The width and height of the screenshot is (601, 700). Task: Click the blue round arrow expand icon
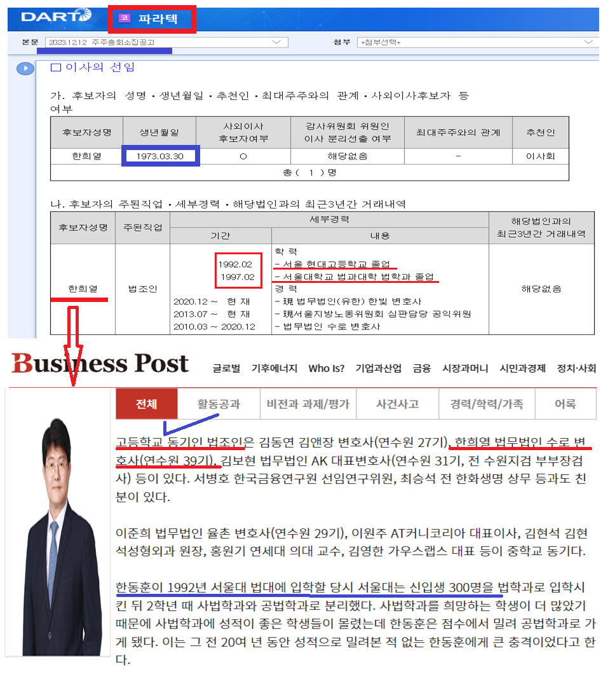[x=25, y=68]
